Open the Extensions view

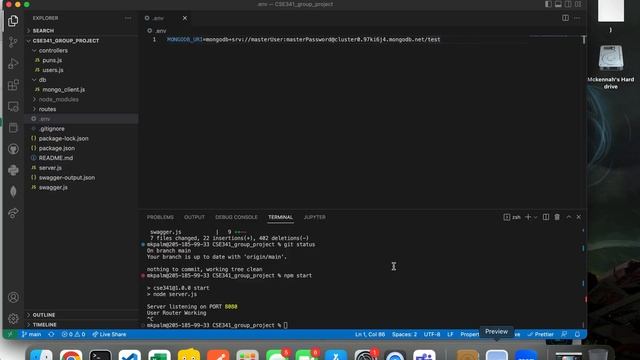(x=13, y=85)
